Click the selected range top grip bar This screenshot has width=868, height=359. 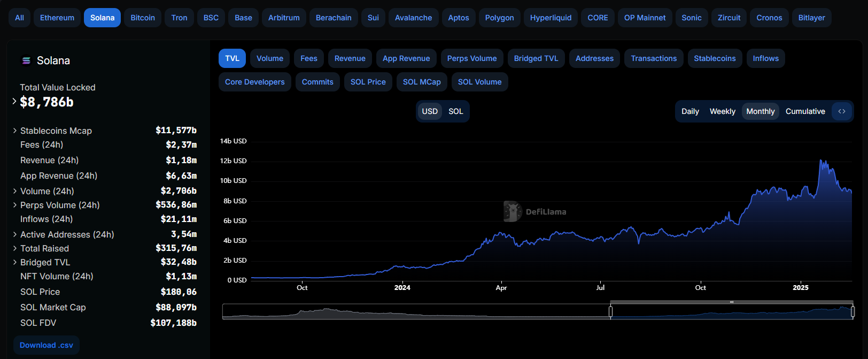click(x=732, y=302)
